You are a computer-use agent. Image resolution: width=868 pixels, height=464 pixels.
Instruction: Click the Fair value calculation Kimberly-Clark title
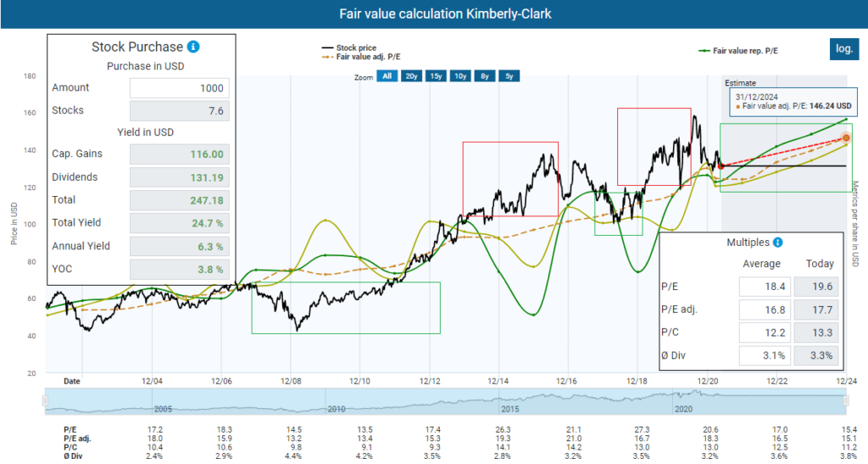(445, 14)
